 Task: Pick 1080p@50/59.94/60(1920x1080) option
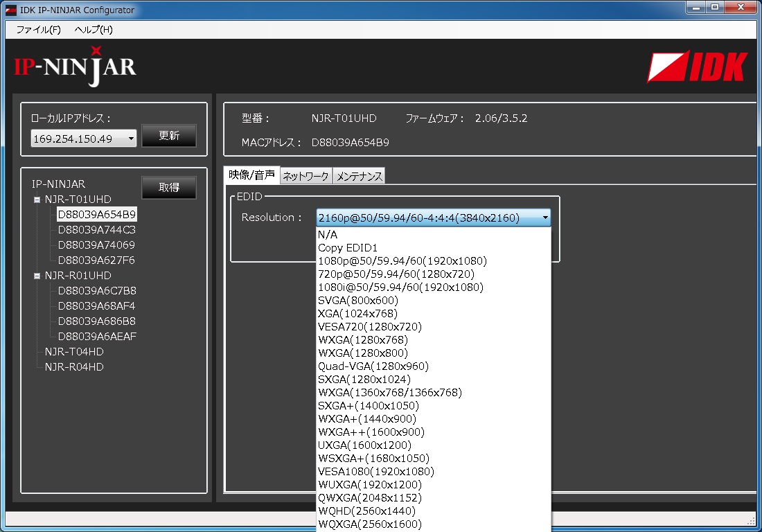[402, 261]
